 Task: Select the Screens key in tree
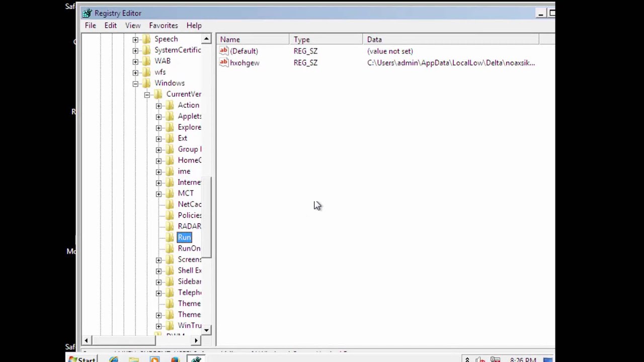[189, 259]
